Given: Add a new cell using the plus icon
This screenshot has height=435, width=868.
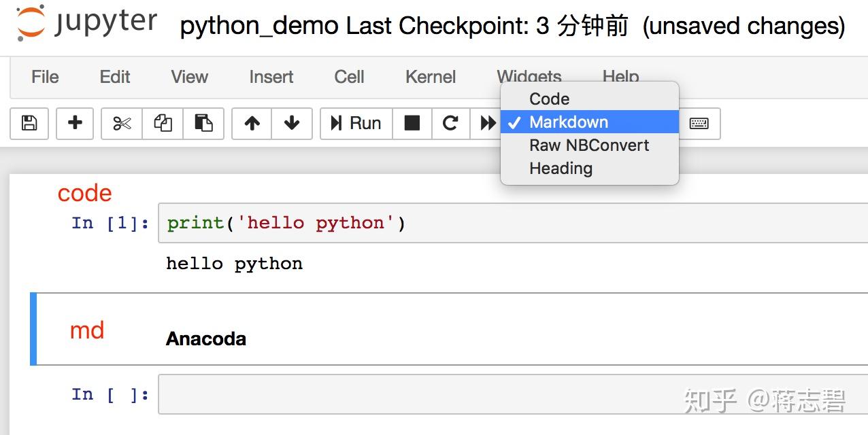Looking at the screenshot, I should (74, 124).
